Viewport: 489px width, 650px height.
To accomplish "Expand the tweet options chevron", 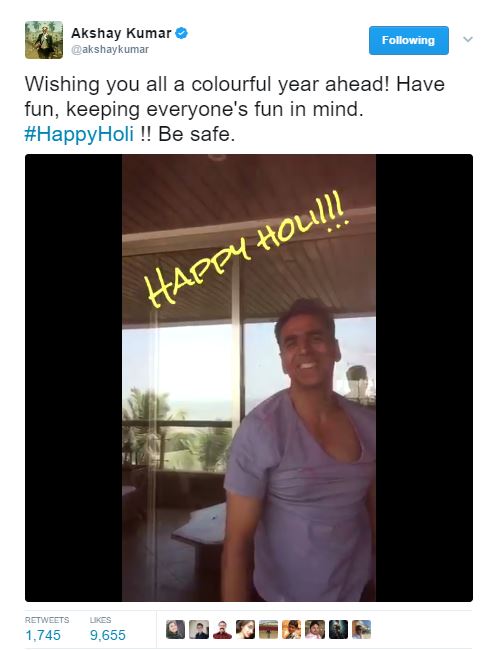I will pyautogui.click(x=468, y=39).
